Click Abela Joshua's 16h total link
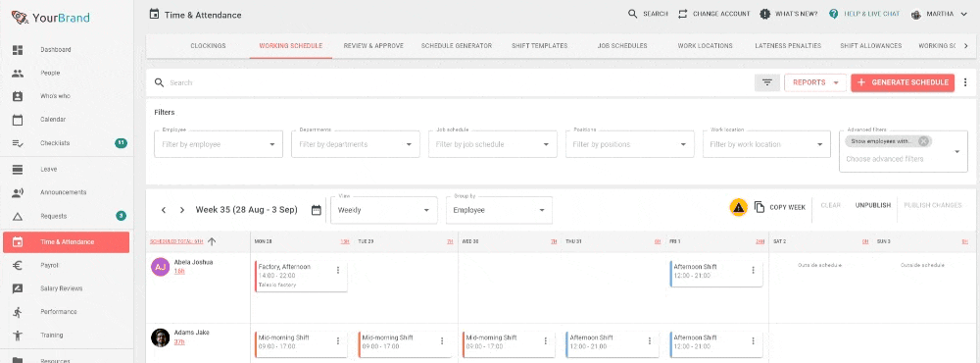The width and height of the screenshot is (980, 363). (179, 271)
